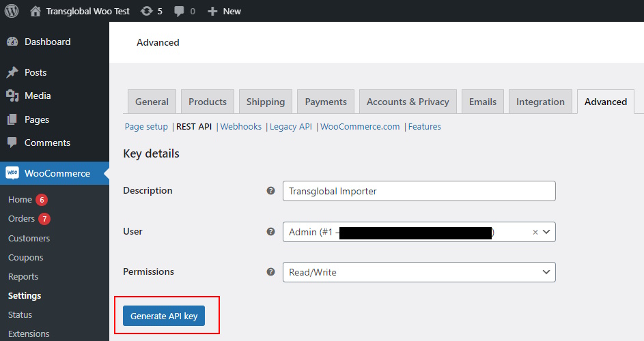The image size is (644, 341).
Task: Expand the User dropdown arrow
Action: click(x=546, y=232)
